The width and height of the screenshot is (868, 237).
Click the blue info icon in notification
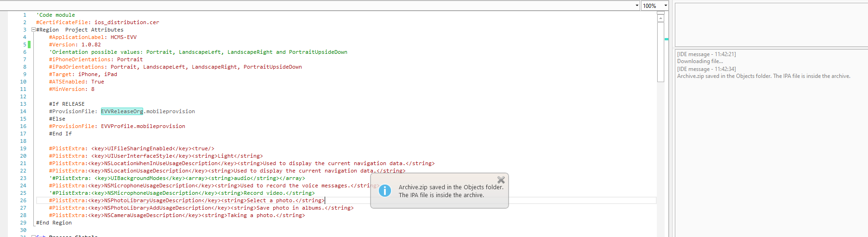click(385, 191)
